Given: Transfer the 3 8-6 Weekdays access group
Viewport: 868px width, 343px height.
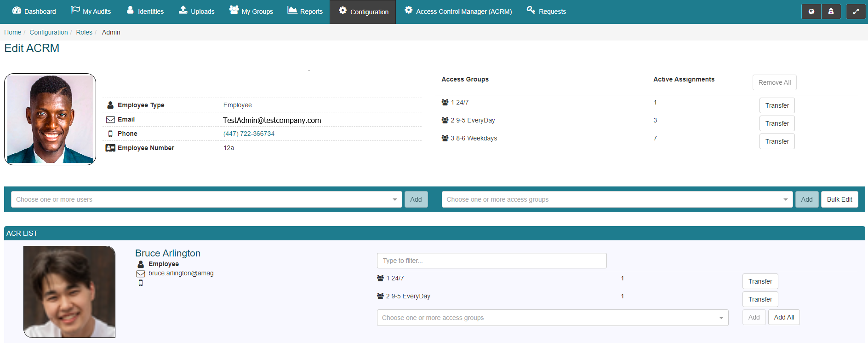Looking at the screenshot, I should click(777, 141).
